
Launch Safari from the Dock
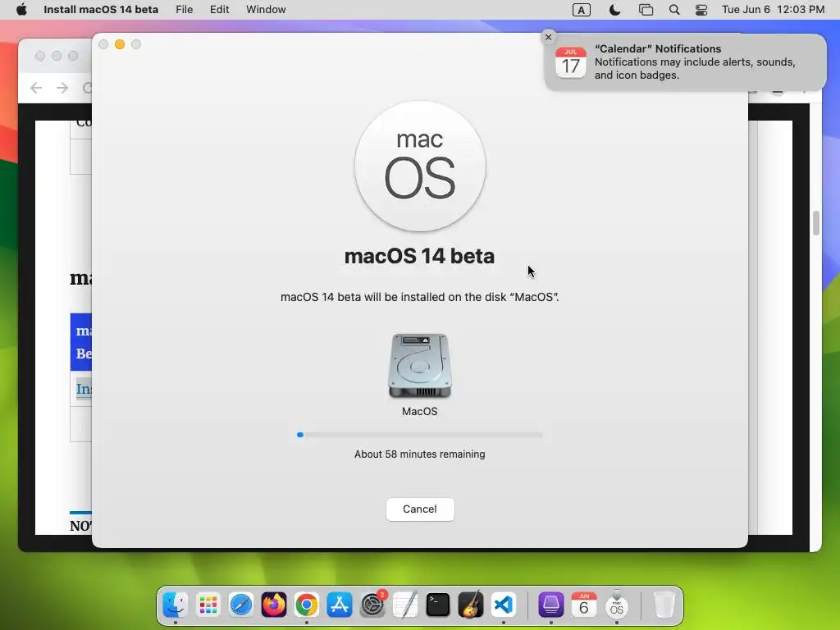coord(241,605)
